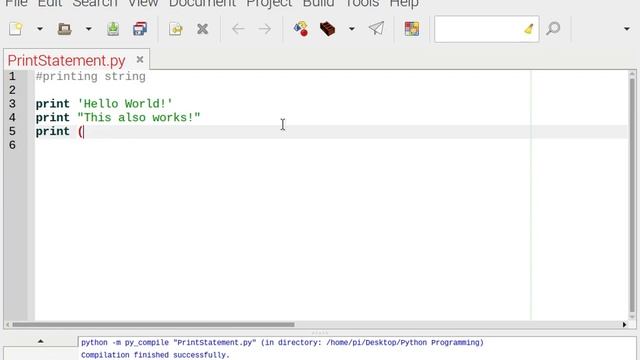
Task: Save all open files toolbar icon
Action: click(x=140, y=29)
